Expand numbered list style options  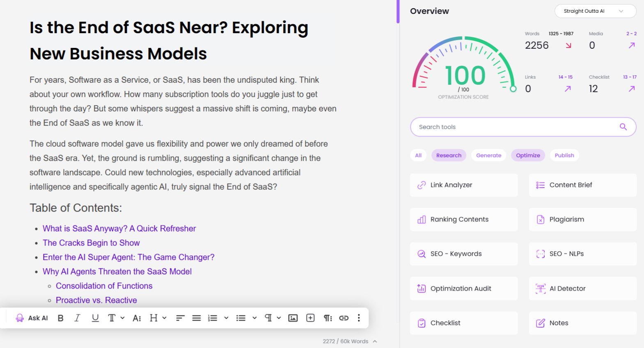tap(226, 318)
